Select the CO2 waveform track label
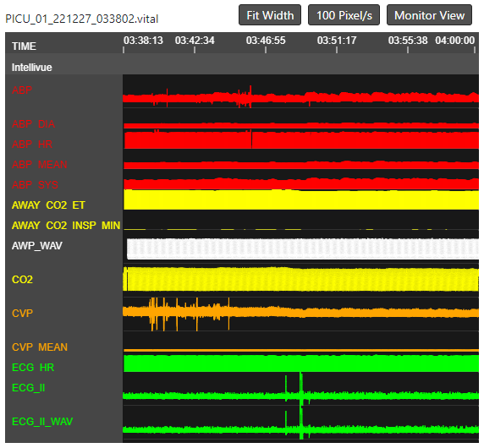Image resolution: width=484 pixels, height=448 pixels. point(22,280)
